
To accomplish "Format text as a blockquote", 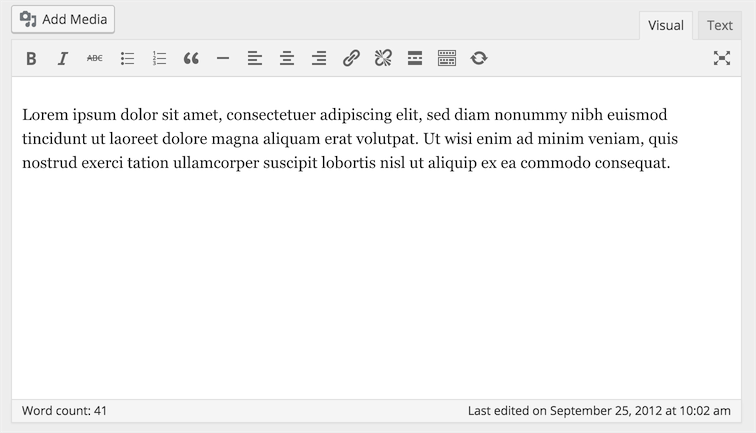I will click(191, 59).
